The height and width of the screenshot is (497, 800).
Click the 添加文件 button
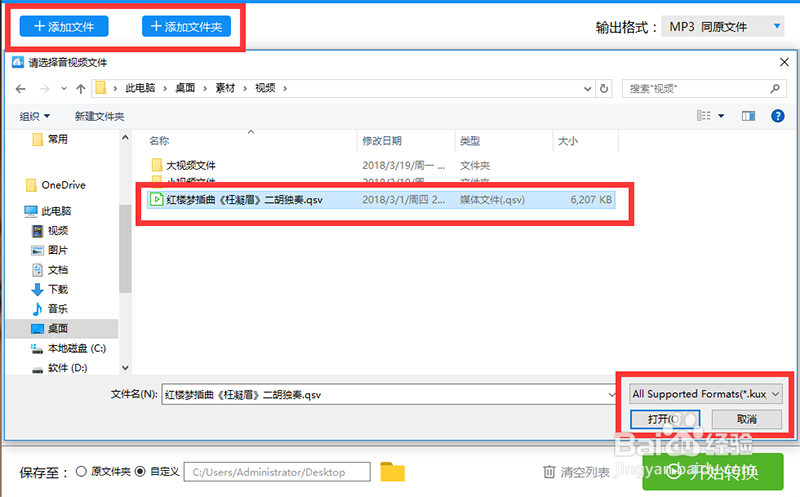64,27
